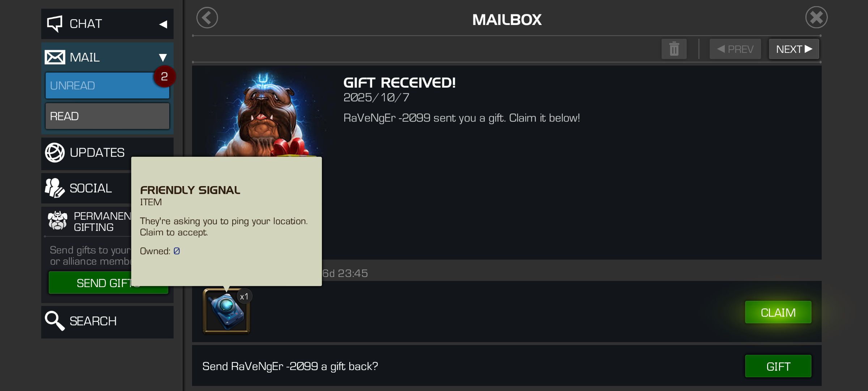The height and width of the screenshot is (391, 868).
Task: Click the chat speech bubble icon
Action: 55,24
